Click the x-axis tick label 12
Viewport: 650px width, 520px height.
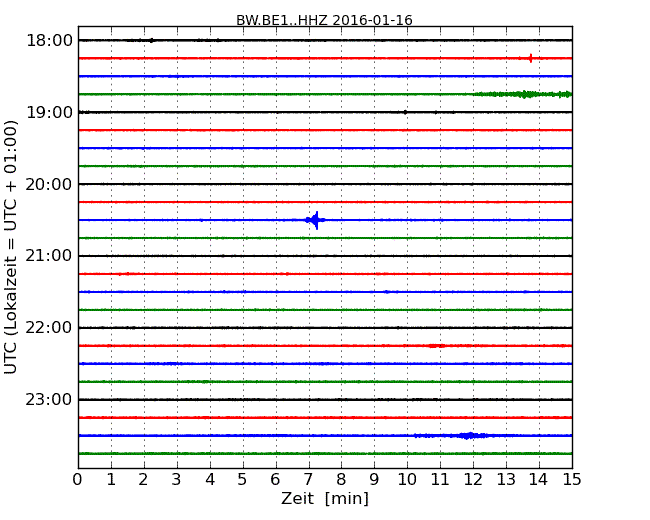[473, 479]
